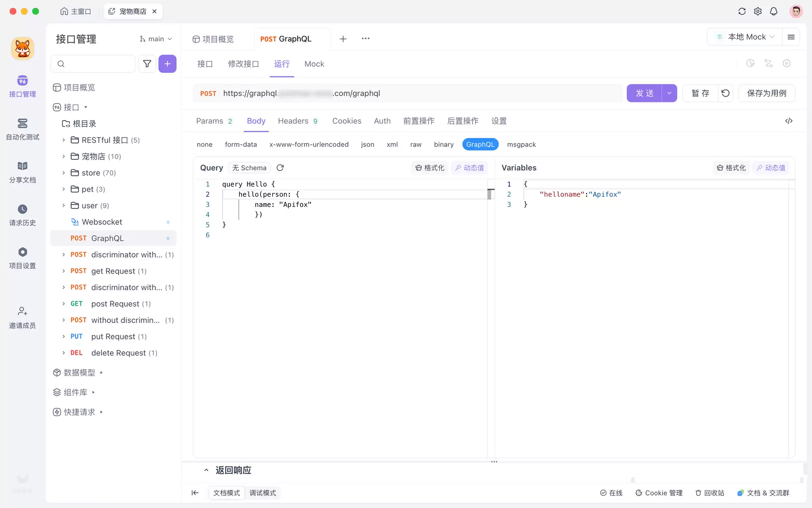The image size is (812, 508).
Task: Click the circular settings icon beside the tabs
Action: (x=786, y=63)
